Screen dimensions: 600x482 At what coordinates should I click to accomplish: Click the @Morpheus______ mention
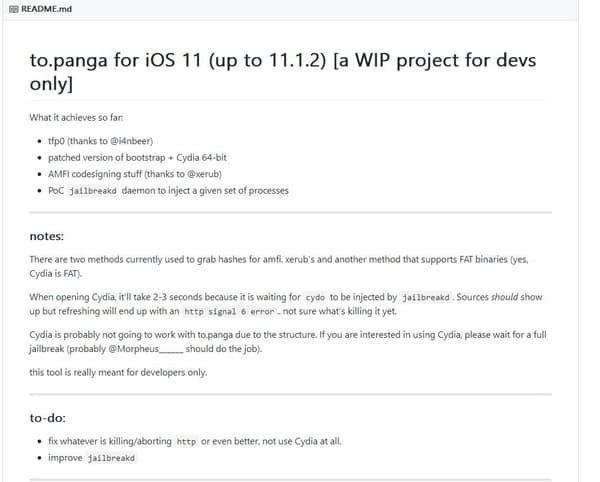point(146,349)
